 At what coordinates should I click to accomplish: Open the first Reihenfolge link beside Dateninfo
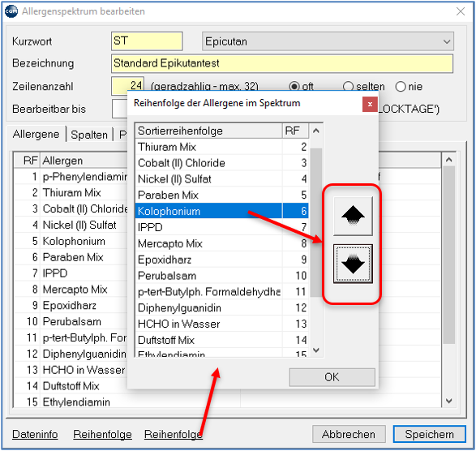tap(103, 434)
